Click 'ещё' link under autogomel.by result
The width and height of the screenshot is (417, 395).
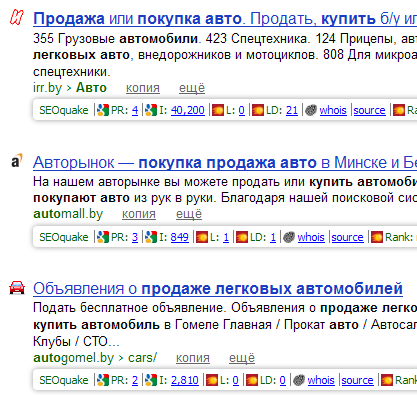point(242,358)
